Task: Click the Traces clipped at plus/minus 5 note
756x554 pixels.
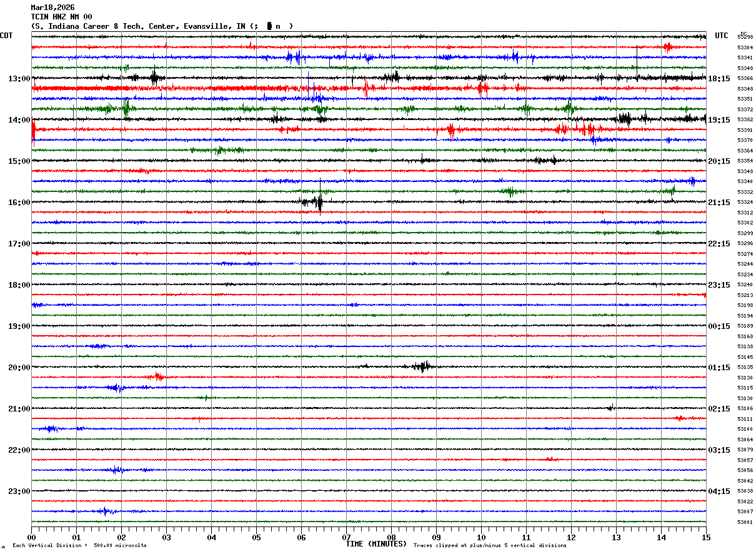Action: coord(490,546)
